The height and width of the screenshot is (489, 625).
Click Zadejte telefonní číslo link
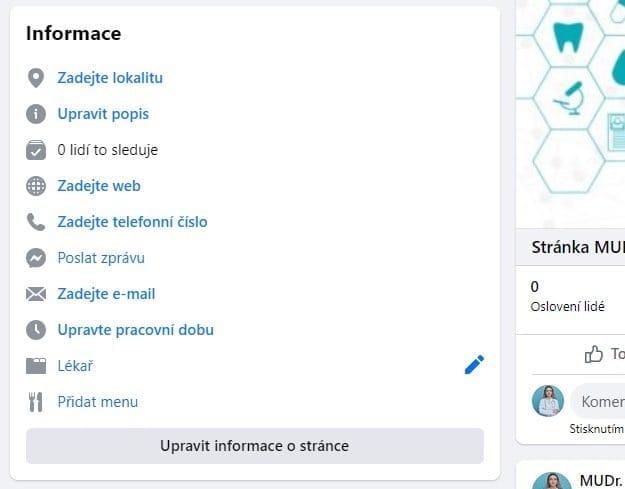pos(132,222)
